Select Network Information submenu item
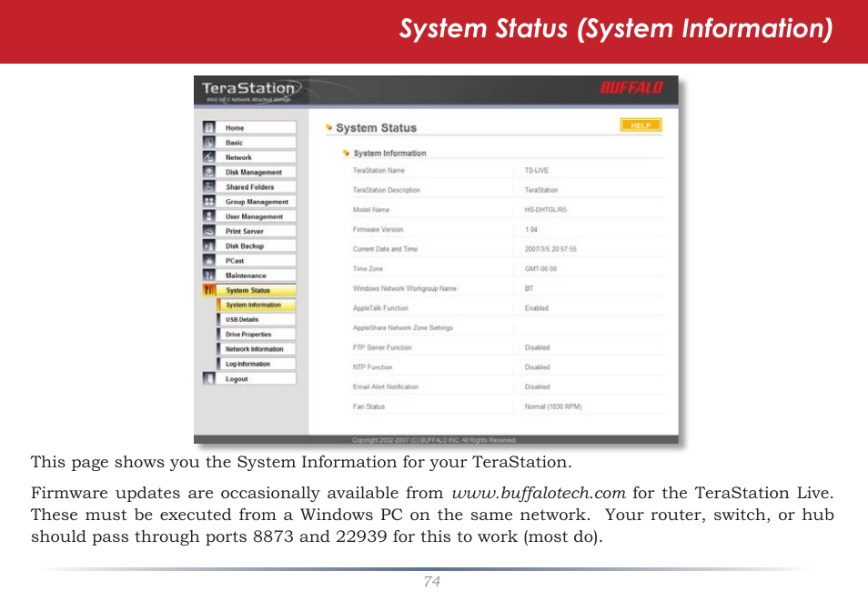The width and height of the screenshot is (868, 601). tap(256, 349)
